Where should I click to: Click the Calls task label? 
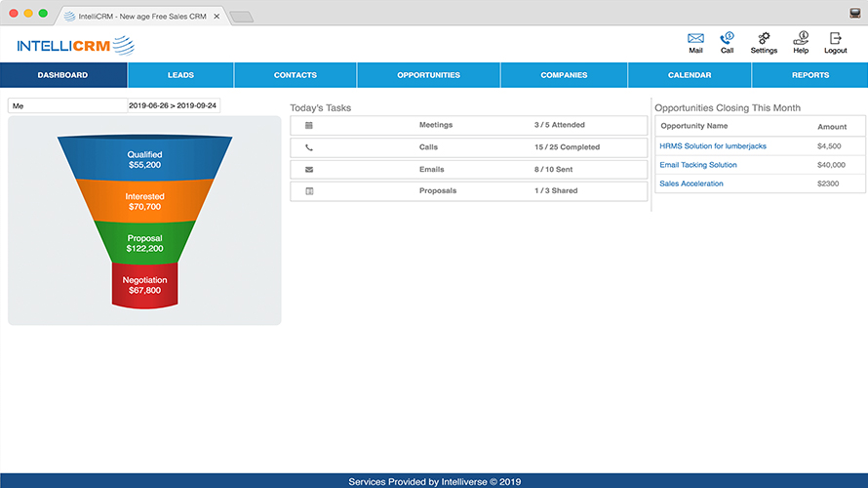[x=428, y=147]
